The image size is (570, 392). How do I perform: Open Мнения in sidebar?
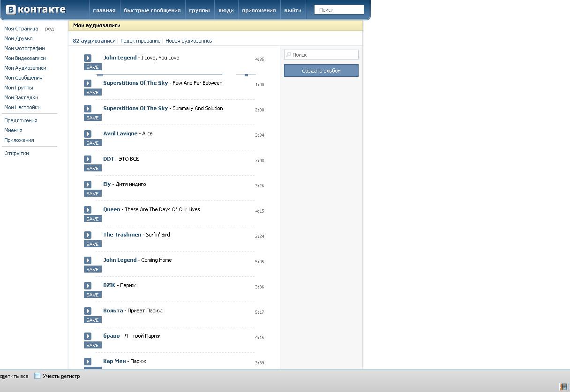(13, 130)
